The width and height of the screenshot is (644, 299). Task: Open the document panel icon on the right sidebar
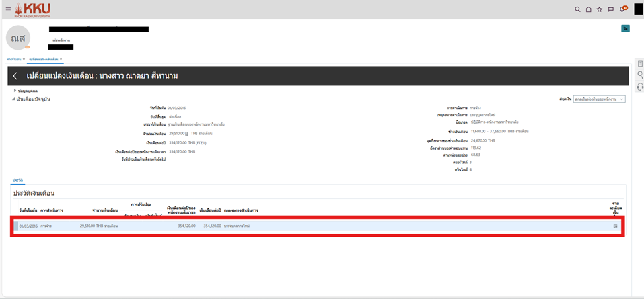point(639,64)
